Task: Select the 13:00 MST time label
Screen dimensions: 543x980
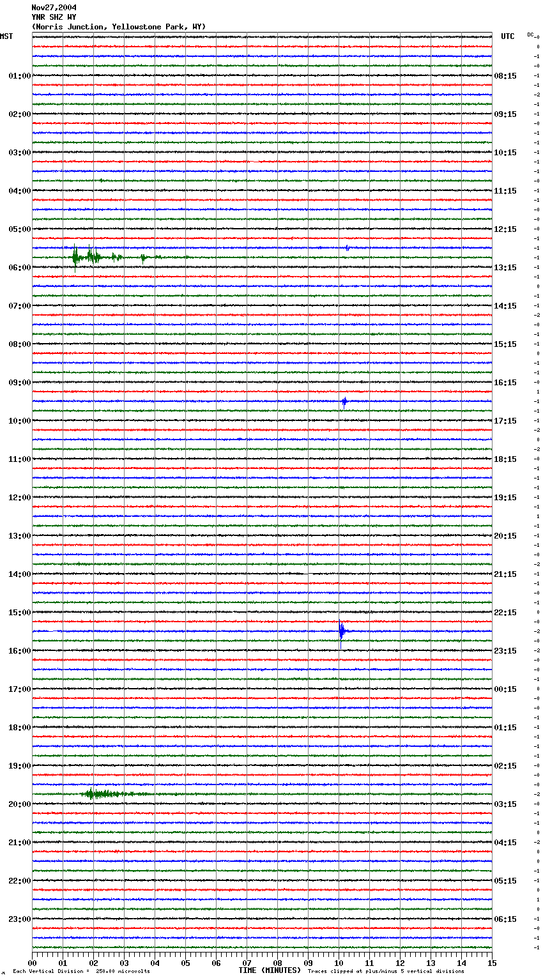Action: pos(20,536)
